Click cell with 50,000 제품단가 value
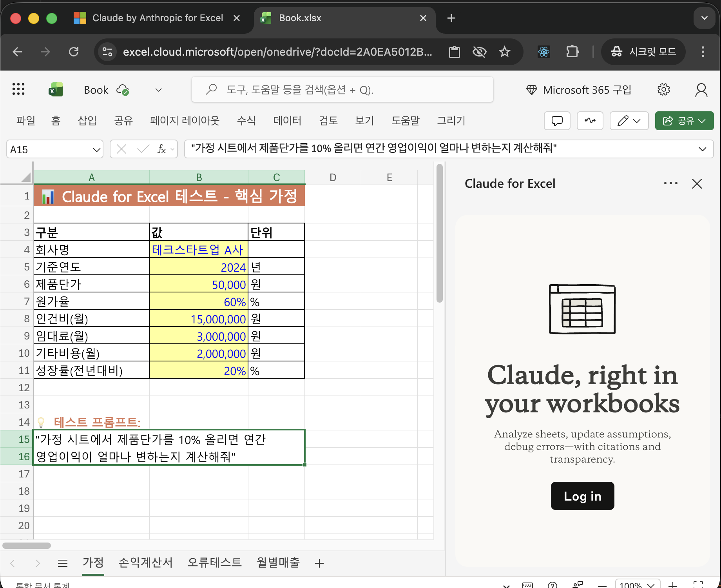721x588 pixels. tap(199, 284)
